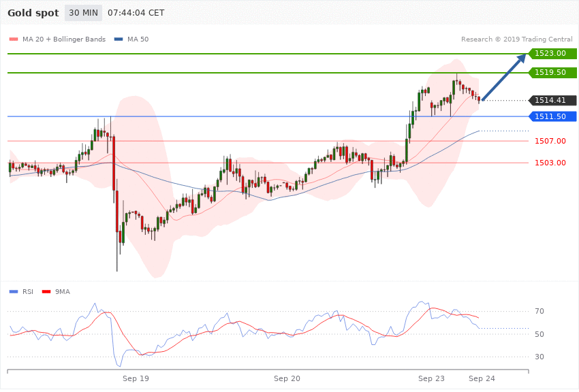Click the 1523.00 green target price tag
Image resolution: width=579 pixels, height=392 pixels.
pyautogui.click(x=553, y=54)
